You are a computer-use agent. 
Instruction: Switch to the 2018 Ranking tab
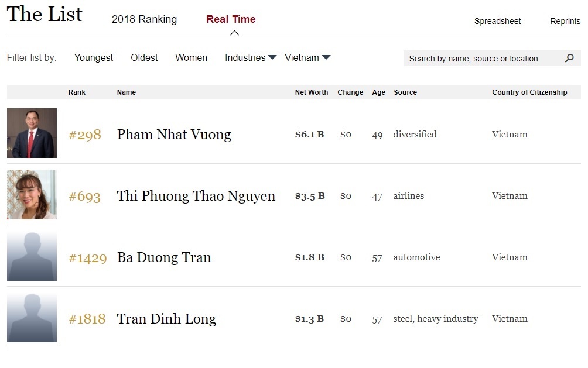point(143,19)
